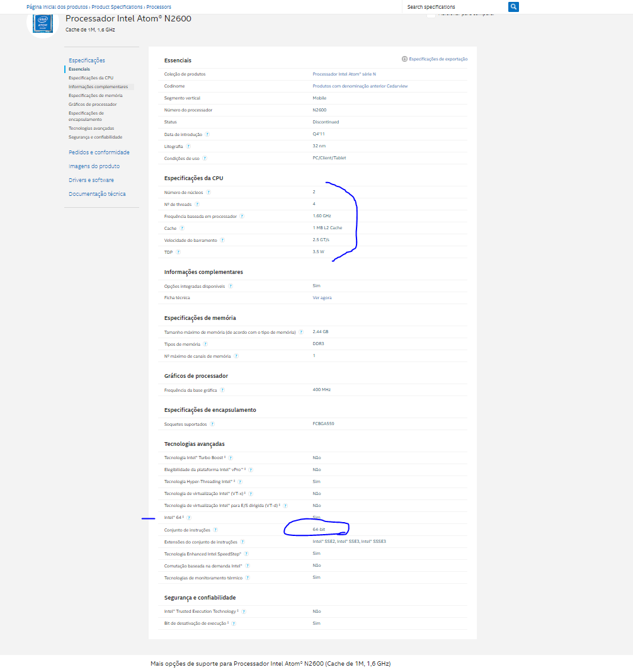
Task: Select Informações complementares in sidebar
Action: pyautogui.click(x=98, y=86)
